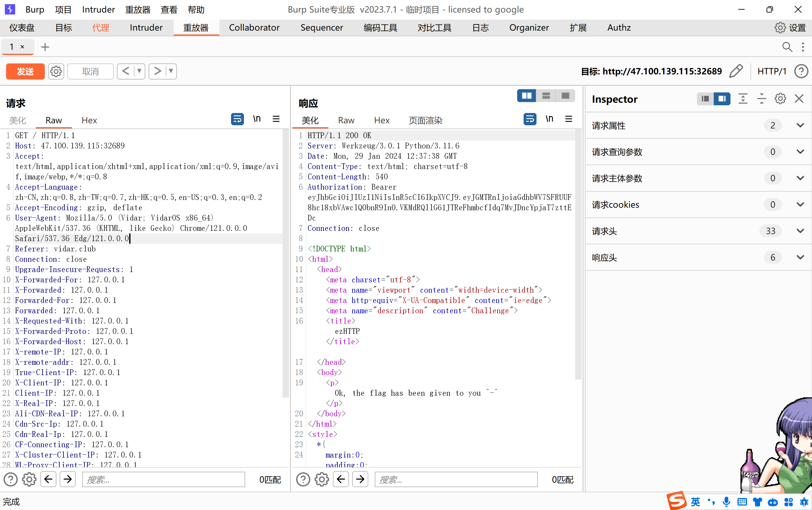Click response editor vertical scrollbar
Viewport: 812px width, 510px height.
click(578, 254)
